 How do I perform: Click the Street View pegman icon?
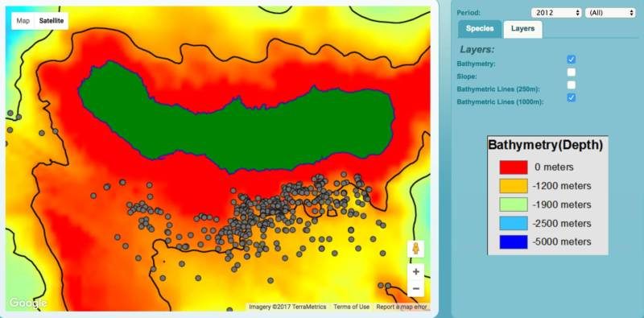tap(415, 249)
